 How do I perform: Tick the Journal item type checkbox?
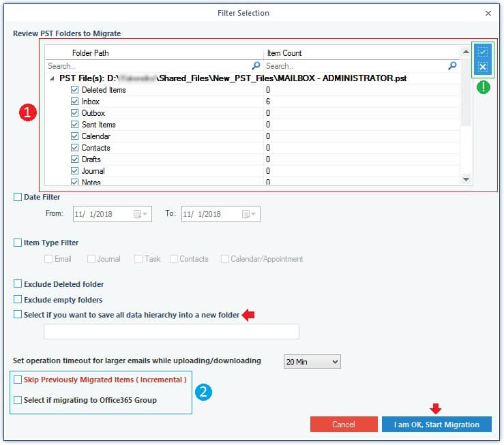91,259
